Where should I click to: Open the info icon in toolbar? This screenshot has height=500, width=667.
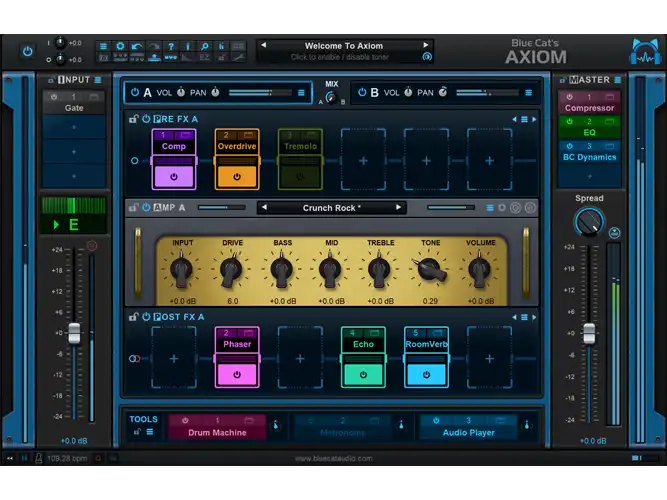(x=188, y=46)
